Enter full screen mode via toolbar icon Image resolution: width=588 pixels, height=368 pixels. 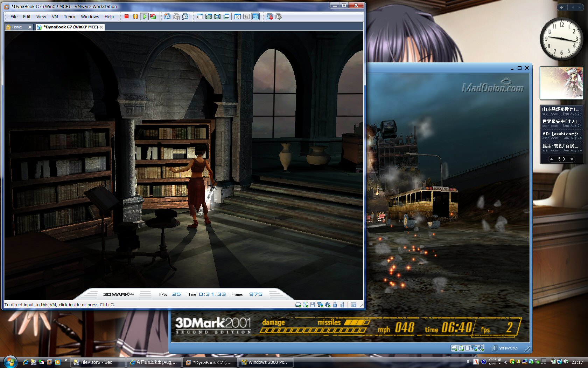(x=217, y=16)
